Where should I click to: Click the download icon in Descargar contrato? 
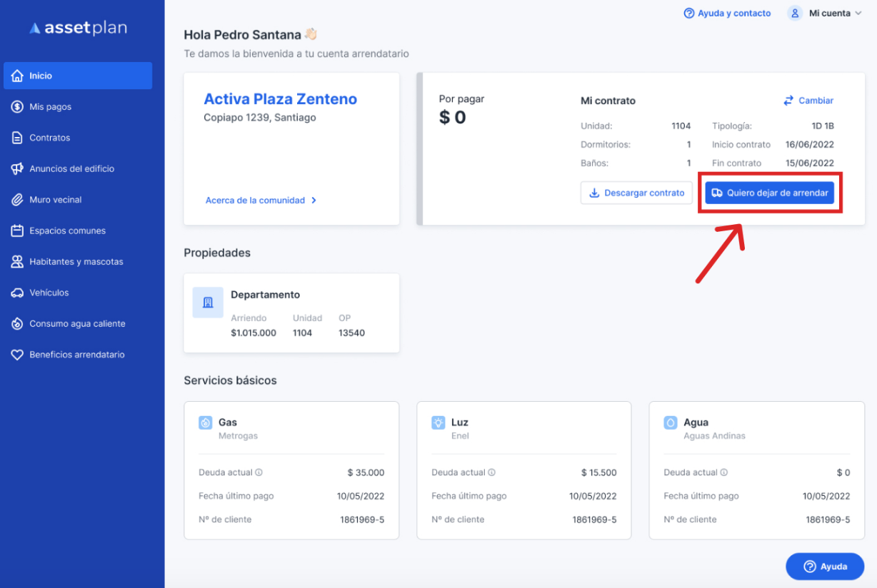(594, 193)
